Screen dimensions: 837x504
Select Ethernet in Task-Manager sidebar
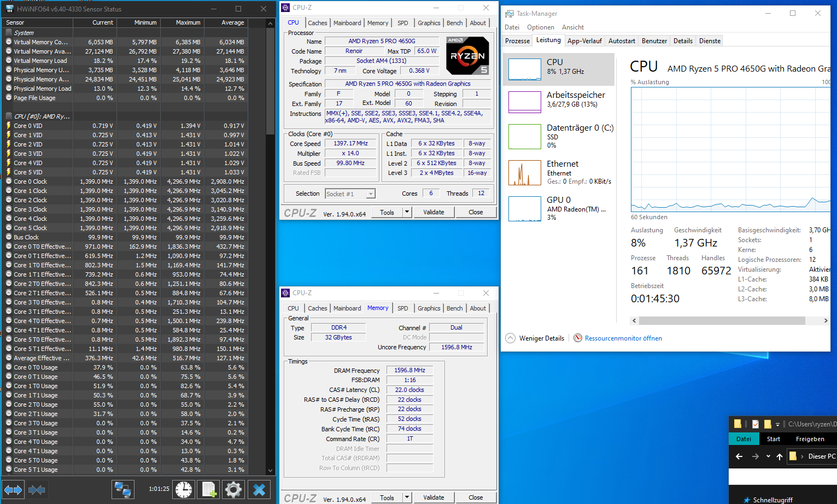(x=559, y=172)
